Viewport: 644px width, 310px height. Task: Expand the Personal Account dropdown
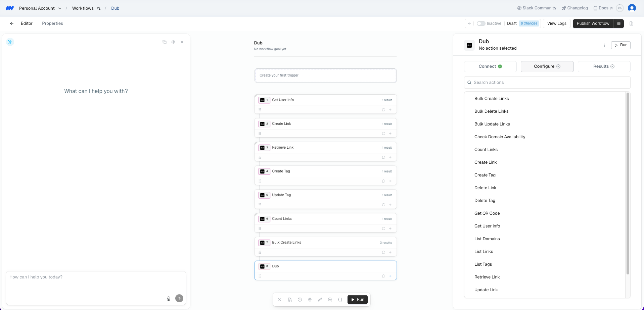[40, 8]
